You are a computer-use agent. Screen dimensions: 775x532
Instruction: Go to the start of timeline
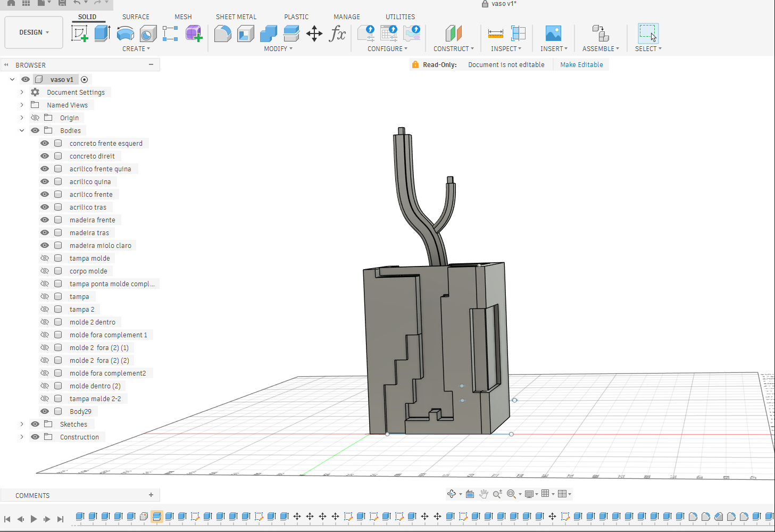7,519
